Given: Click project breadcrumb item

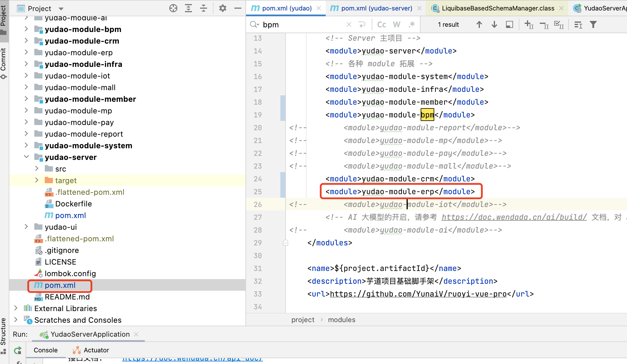Looking at the screenshot, I should (303, 320).
